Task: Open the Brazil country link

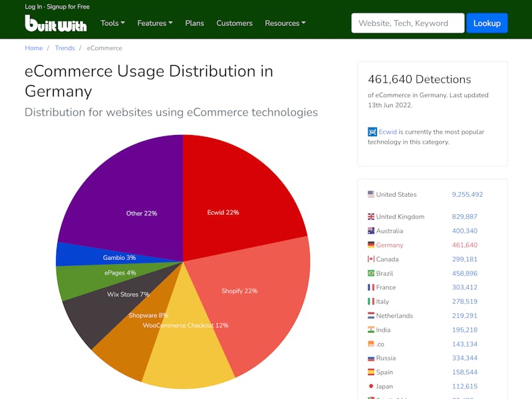Action: point(384,273)
